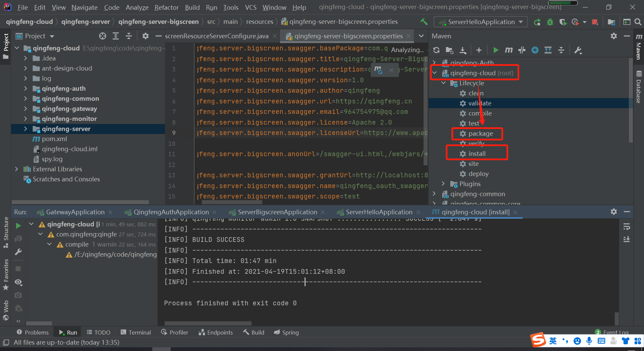Open Run Anything from the top toolbar
The height and width of the screenshot is (351, 644).
point(627,22)
